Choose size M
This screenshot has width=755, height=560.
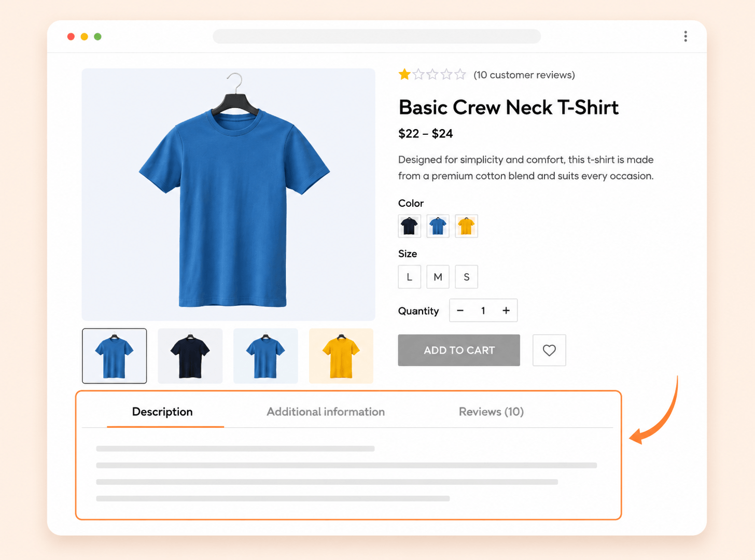[438, 277]
